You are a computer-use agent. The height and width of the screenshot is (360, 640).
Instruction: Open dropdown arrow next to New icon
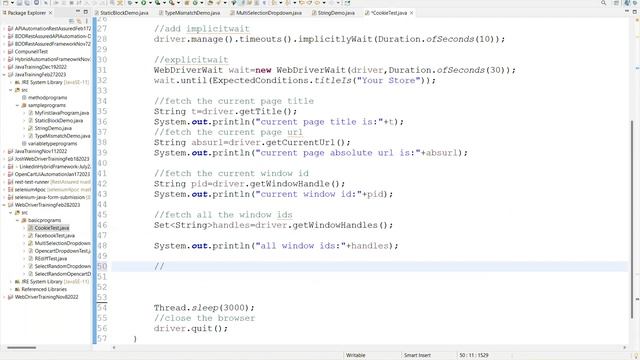click(13, 3)
